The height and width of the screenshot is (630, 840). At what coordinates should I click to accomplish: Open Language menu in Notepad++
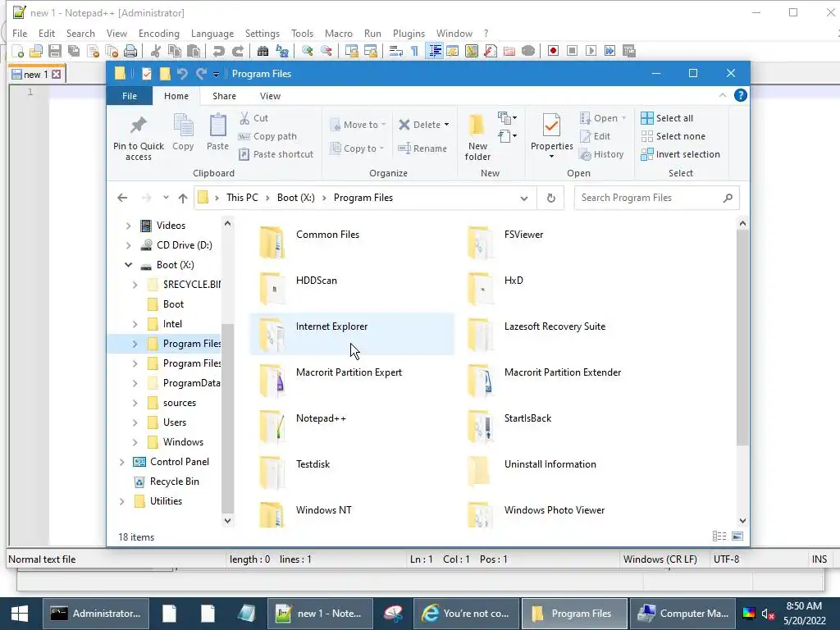(x=212, y=33)
